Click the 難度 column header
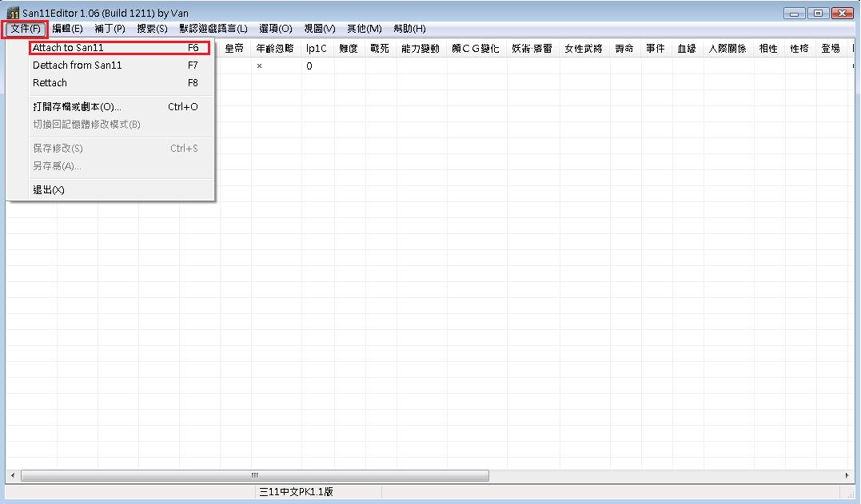861x504 pixels. tap(349, 49)
